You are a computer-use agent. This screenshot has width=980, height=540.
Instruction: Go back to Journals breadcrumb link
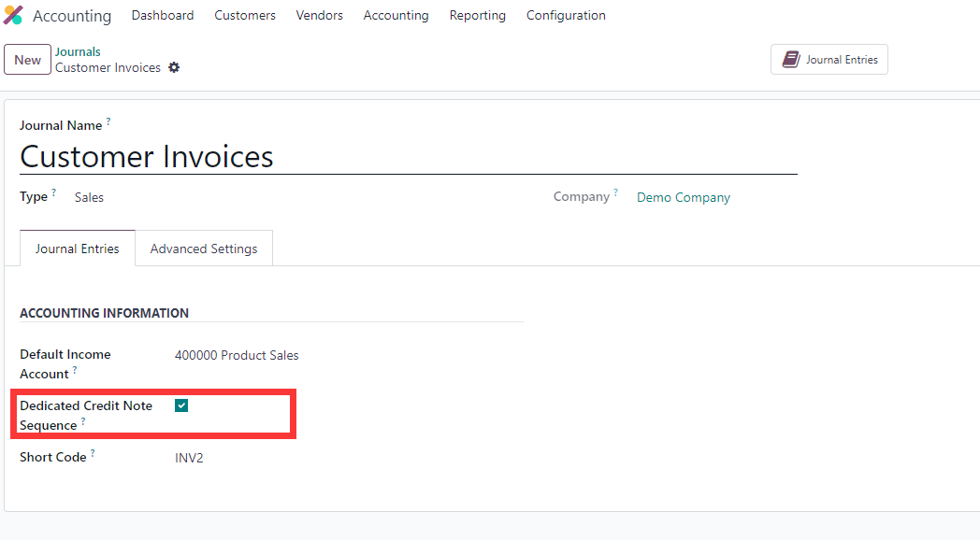click(78, 51)
